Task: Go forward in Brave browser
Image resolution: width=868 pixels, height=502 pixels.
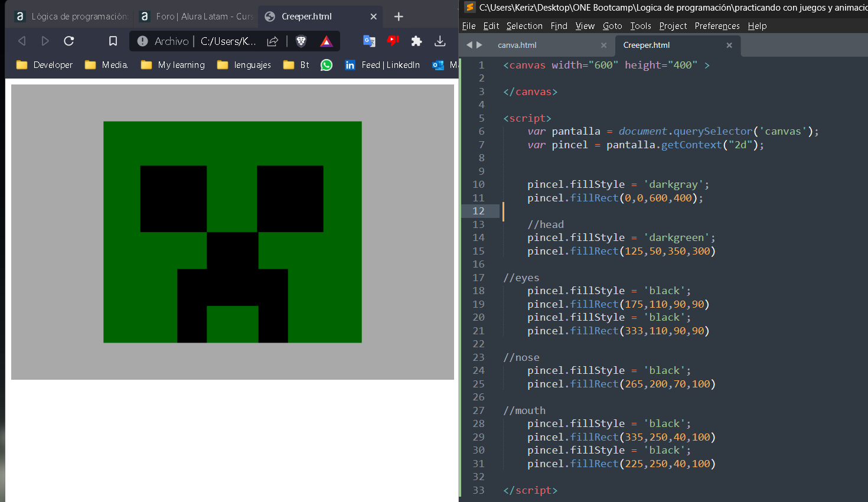Action: pyautogui.click(x=45, y=41)
